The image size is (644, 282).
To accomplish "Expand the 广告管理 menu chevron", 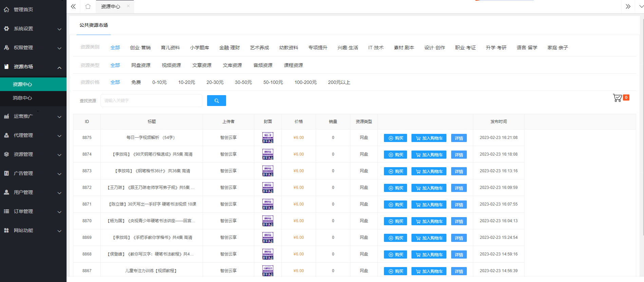I will (x=59, y=174).
